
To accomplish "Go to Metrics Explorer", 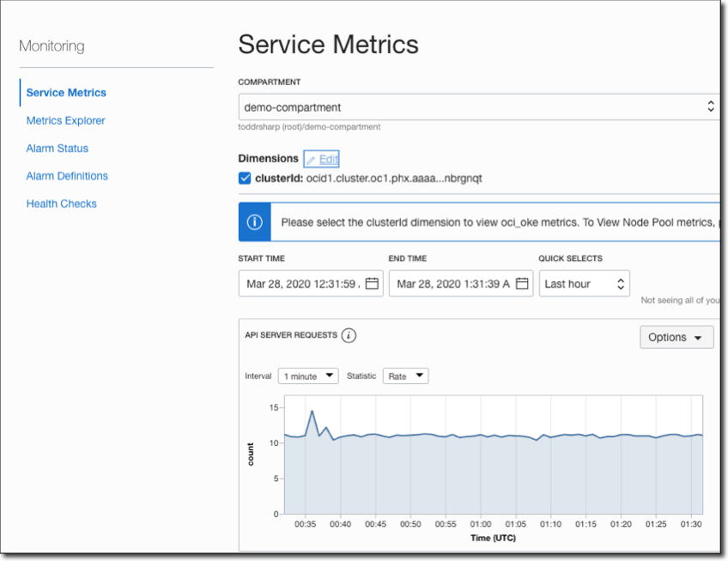I will (x=65, y=120).
